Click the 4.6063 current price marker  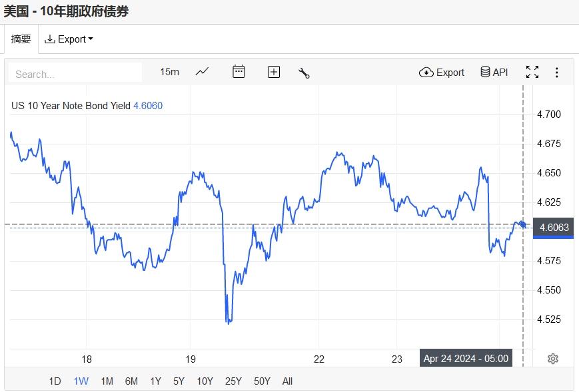(x=554, y=228)
